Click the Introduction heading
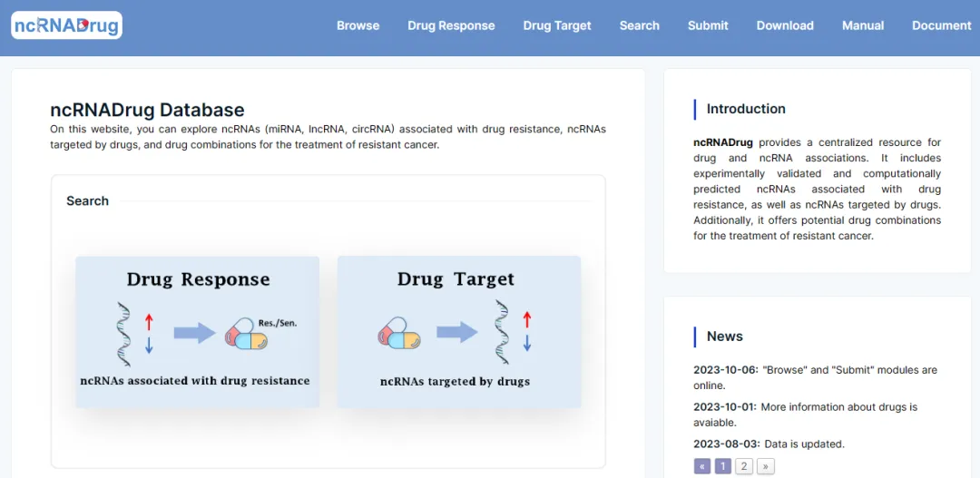The width and height of the screenshot is (980, 478). pos(746,109)
